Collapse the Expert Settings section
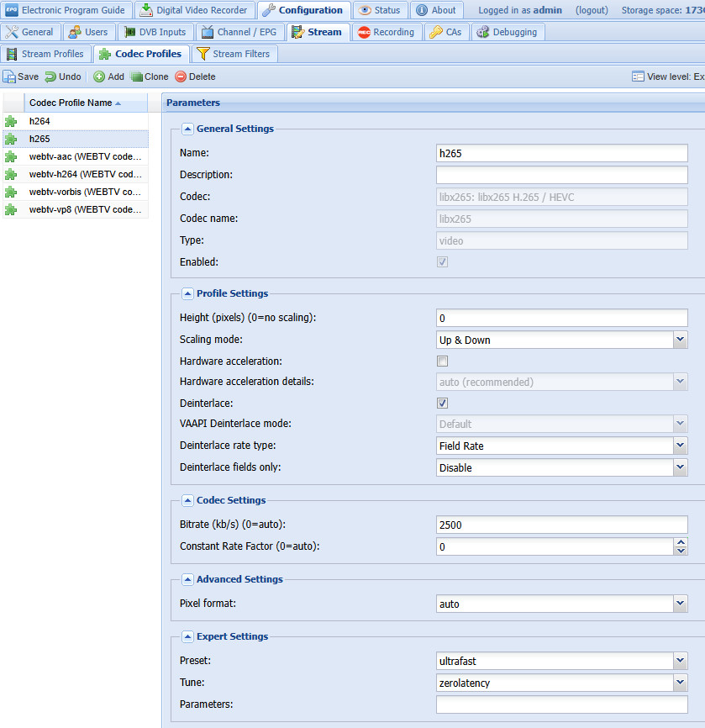 [x=187, y=636]
